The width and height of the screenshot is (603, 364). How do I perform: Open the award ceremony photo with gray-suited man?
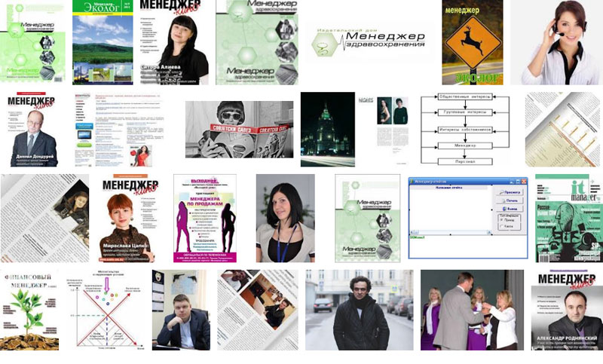(472, 310)
